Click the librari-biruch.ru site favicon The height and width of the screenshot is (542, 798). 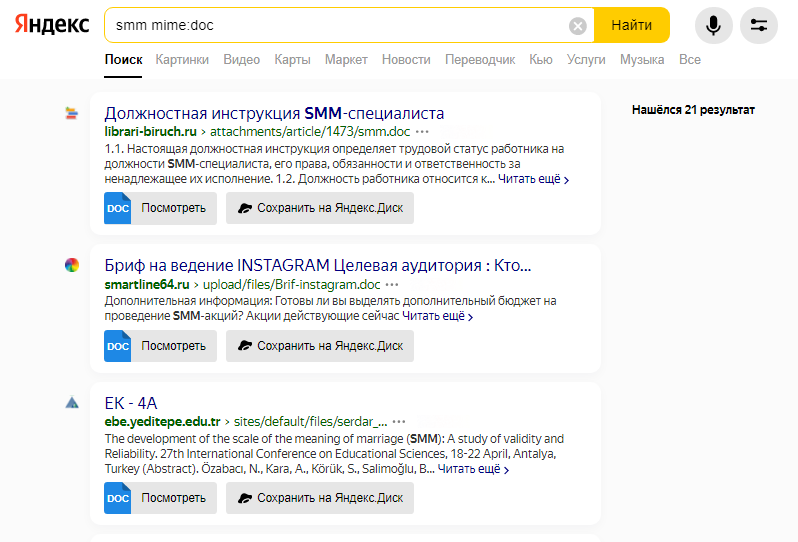point(72,113)
